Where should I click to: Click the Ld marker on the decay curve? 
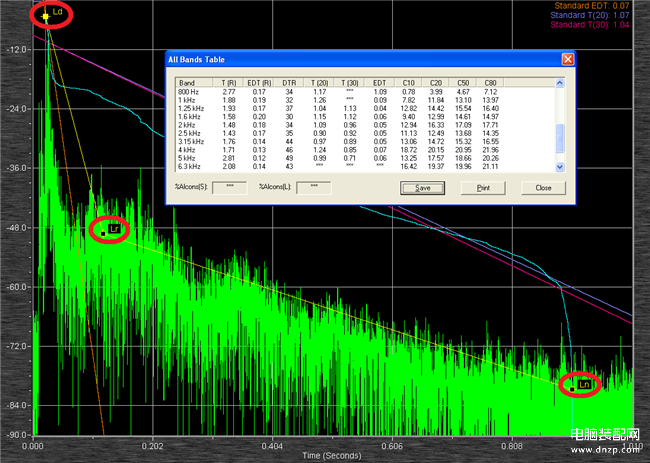coord(46,17)
